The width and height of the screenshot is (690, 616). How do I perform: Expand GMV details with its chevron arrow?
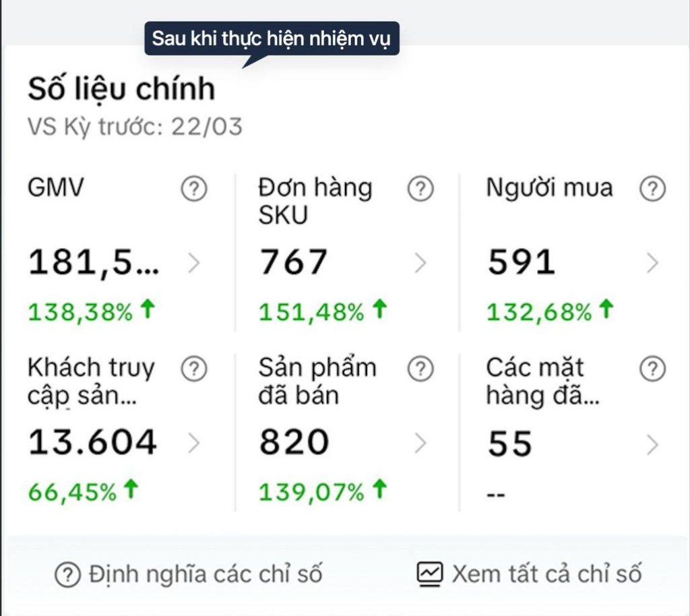pos(193,264)
